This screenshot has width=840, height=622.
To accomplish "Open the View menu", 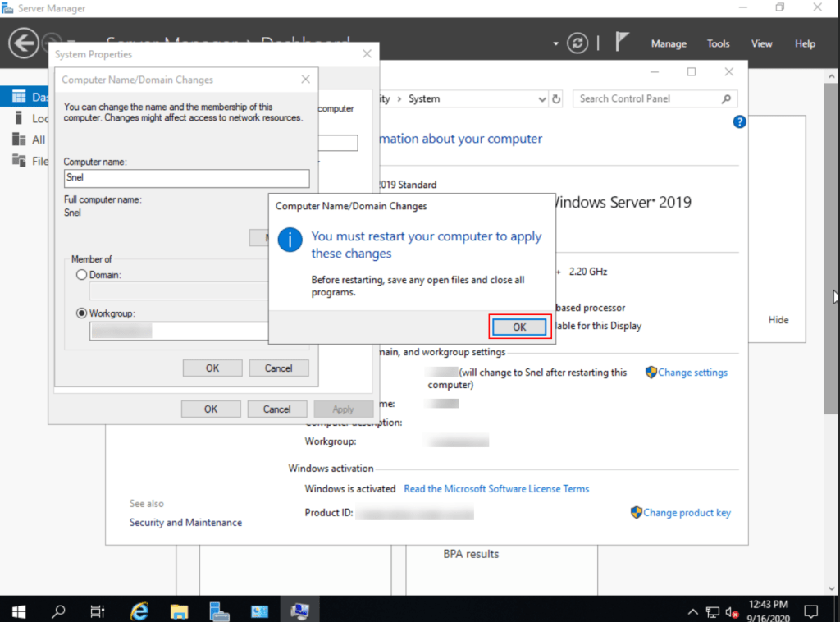I will pos(761,43).
